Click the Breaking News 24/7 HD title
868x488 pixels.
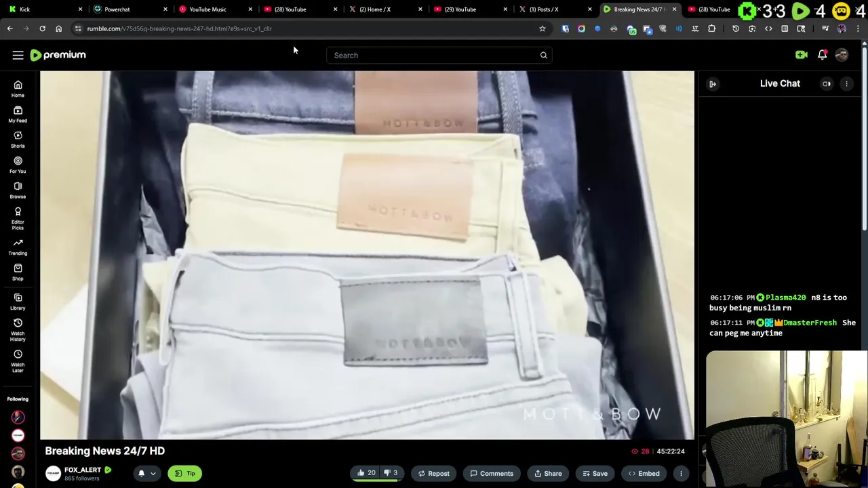click(x=105, y=451)
